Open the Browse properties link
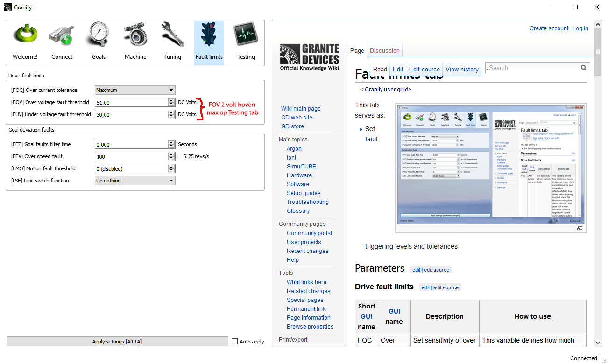This screenshot has height=364, width=608. [310, 327]
